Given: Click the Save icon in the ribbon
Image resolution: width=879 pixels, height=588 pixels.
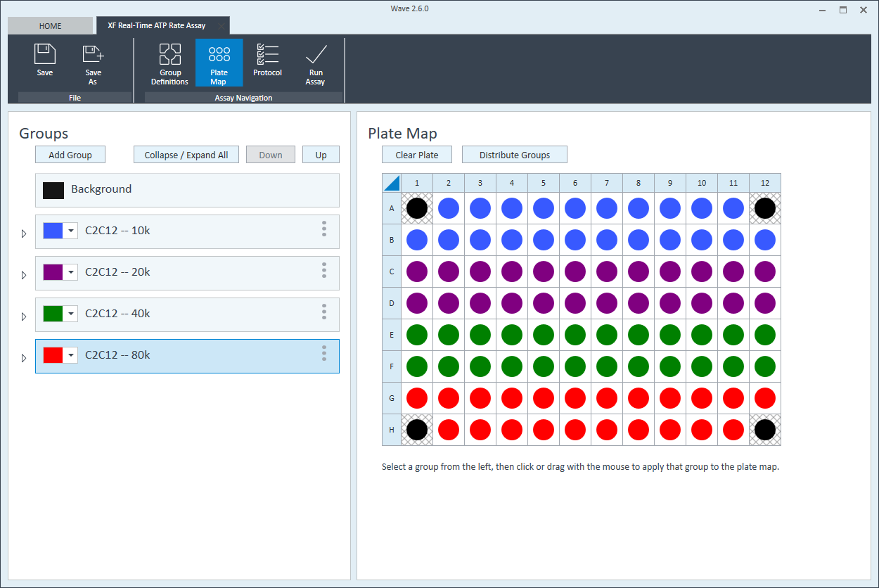Looking at the screenshot, I should coord(45,55).
